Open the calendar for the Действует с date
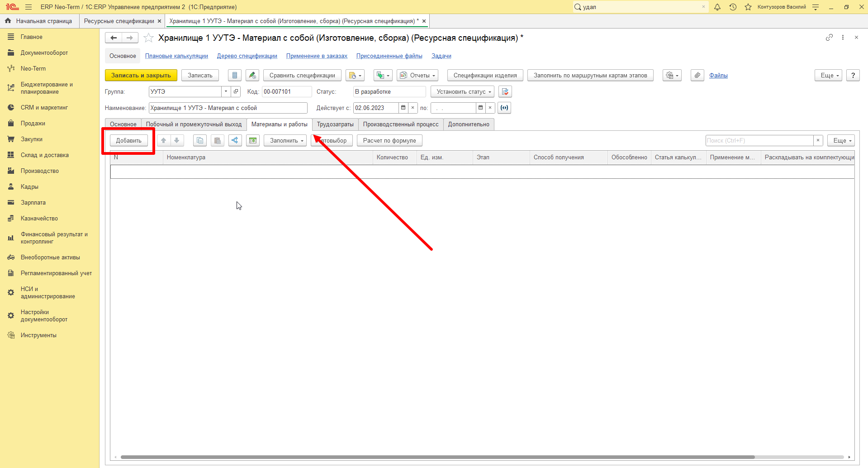The width and height of the screenshot is (868, 468). click(403, 108)
